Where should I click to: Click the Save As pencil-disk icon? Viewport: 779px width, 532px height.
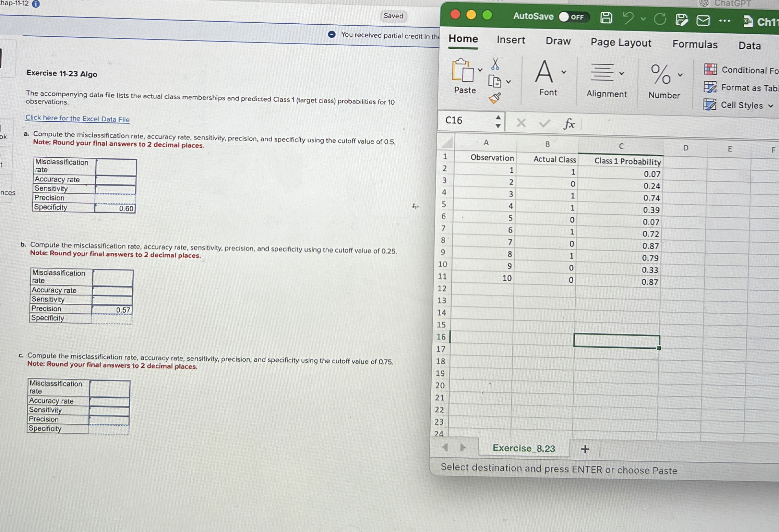681,20
